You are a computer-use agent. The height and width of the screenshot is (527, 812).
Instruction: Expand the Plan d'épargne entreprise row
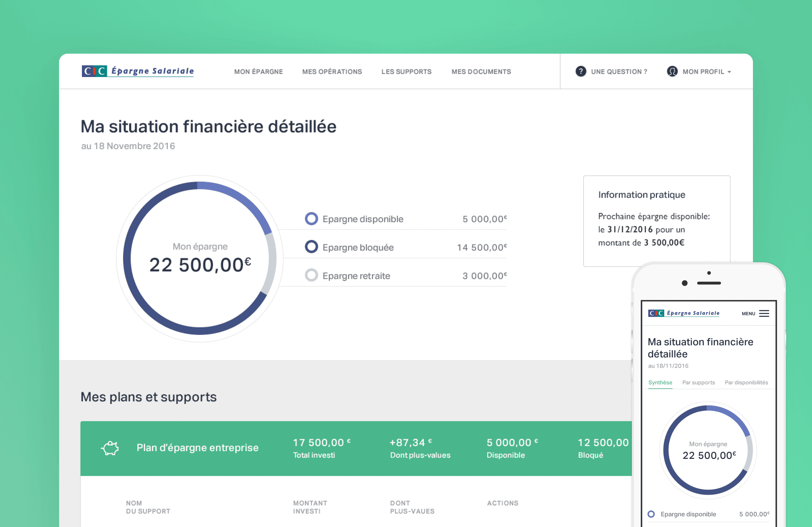[x=198, y=448]
